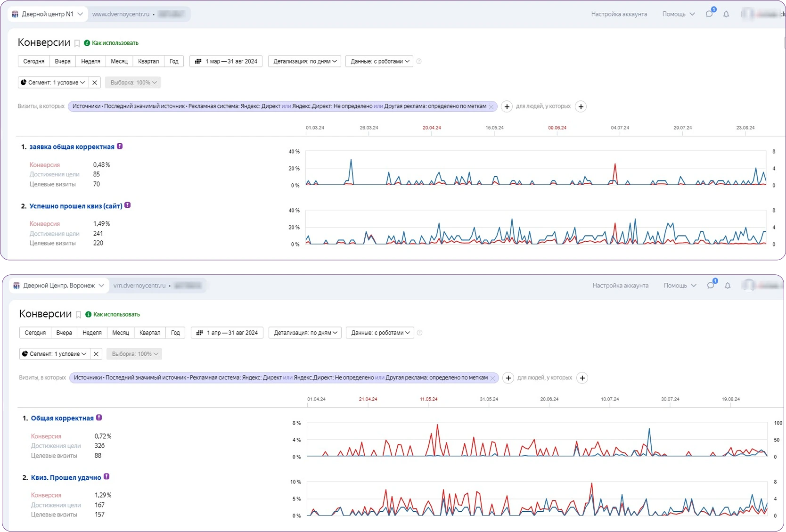Image resolution: width=786 pixels, height=532 pixels.
Task: Expand Помощь menu in Дверной Центр. Воронеж header
Action: click(680, 286)
